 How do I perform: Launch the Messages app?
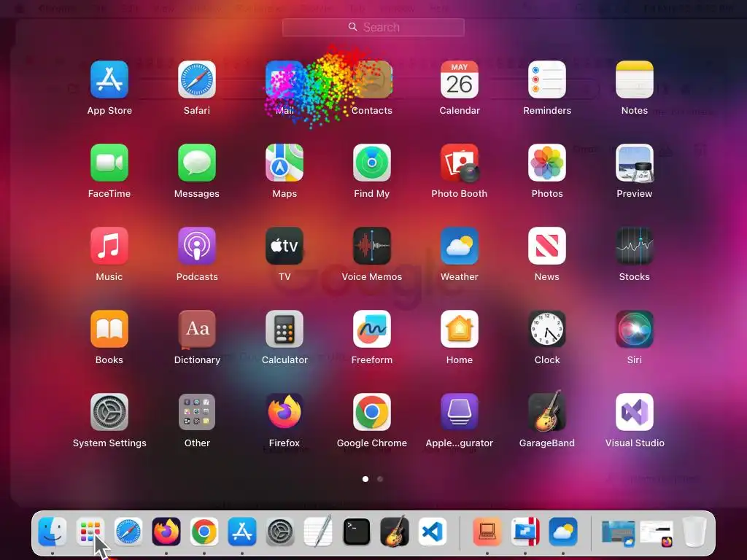click(x=197, y=163)
